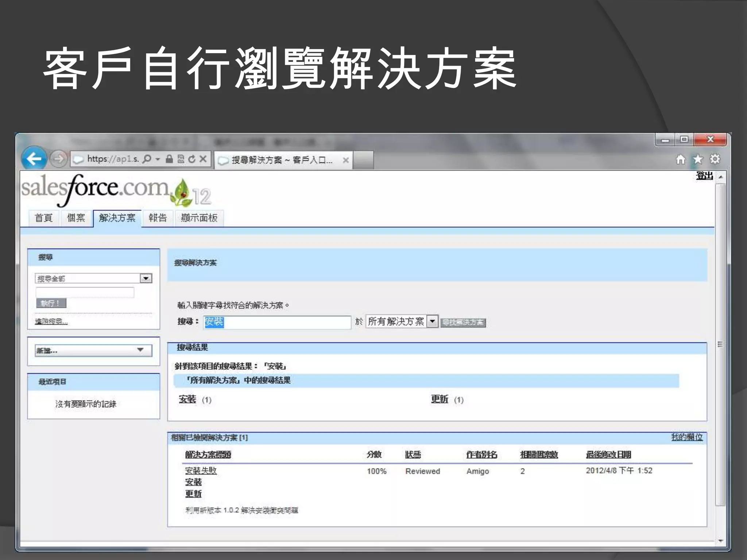Open favorites star icon
The image size is (747, 560).
698,159
